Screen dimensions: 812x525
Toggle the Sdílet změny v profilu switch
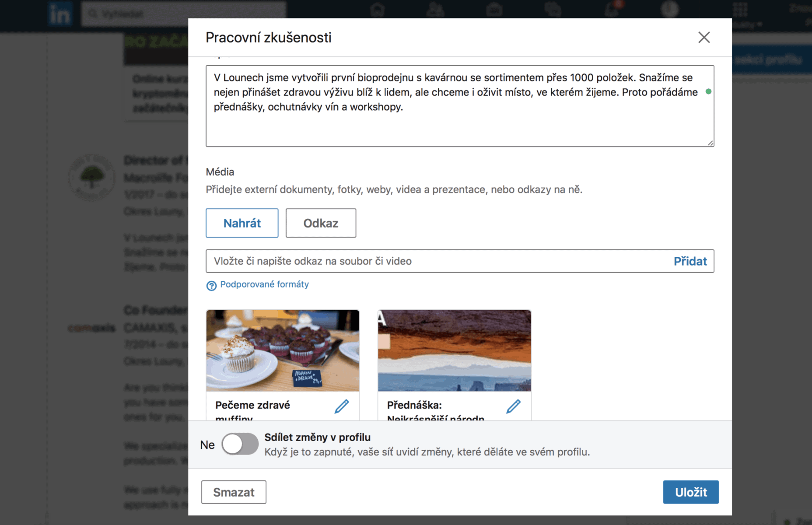[x=240, y=444]
